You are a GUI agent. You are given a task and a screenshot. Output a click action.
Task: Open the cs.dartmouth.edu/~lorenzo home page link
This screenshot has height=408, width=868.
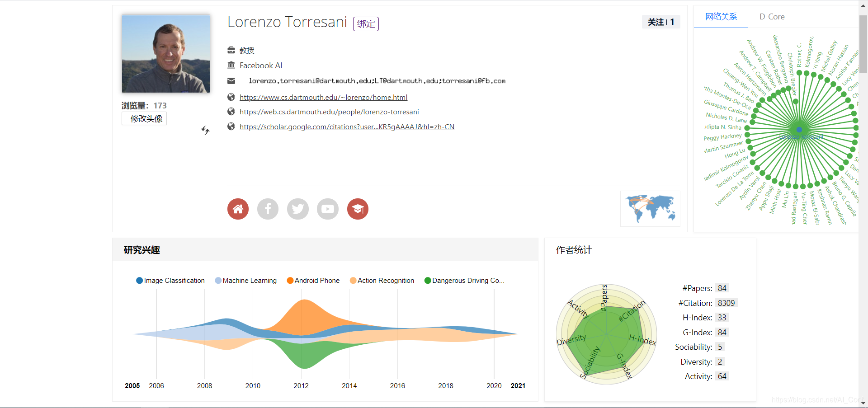coord(324,97)
